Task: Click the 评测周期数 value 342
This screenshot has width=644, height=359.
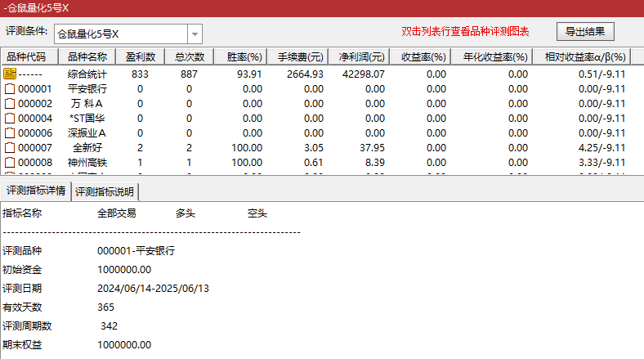Action: click(109, 326)
